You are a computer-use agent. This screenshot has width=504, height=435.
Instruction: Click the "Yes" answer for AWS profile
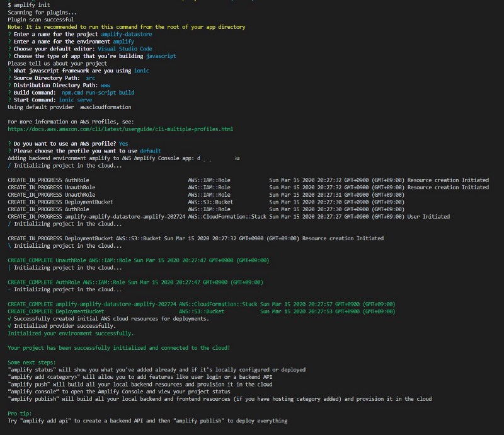coord(123,144)
